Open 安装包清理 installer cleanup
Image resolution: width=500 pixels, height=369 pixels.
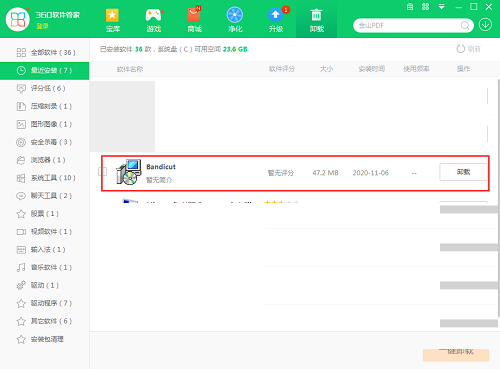[x=45, y=339]
